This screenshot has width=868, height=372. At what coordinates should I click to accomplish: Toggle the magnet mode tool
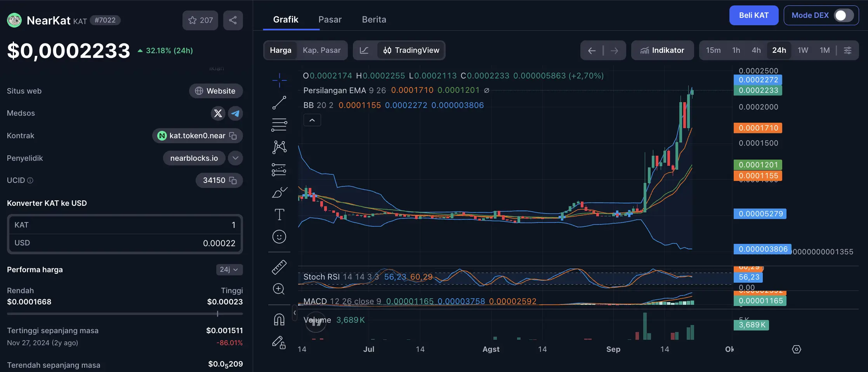279,319
